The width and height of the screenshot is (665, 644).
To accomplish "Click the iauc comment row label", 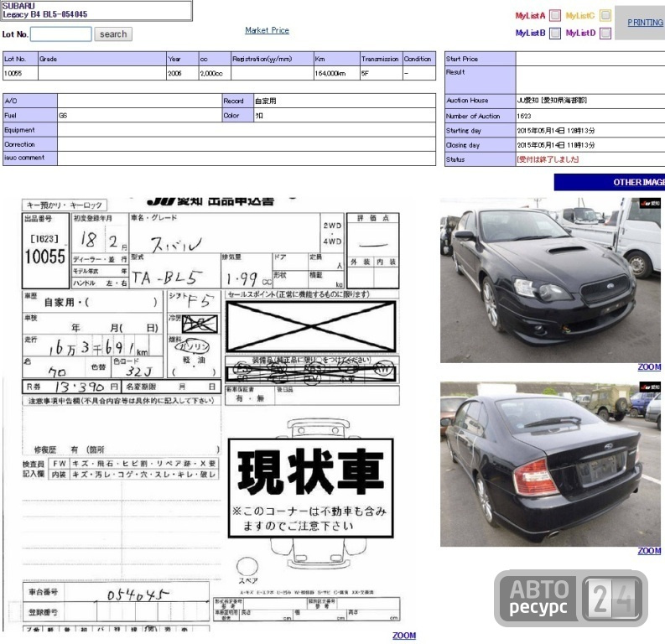I will pyautogui.click(x=29, y=158).
